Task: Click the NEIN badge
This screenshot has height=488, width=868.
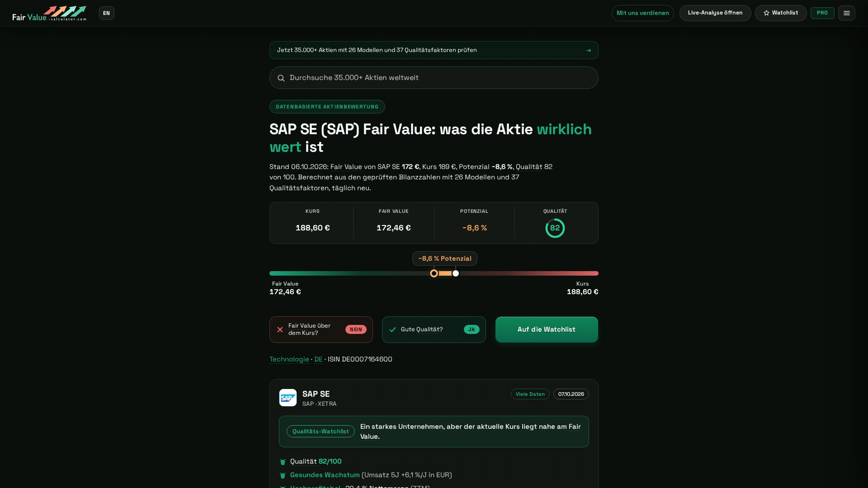Action: [x=356, y=329]
